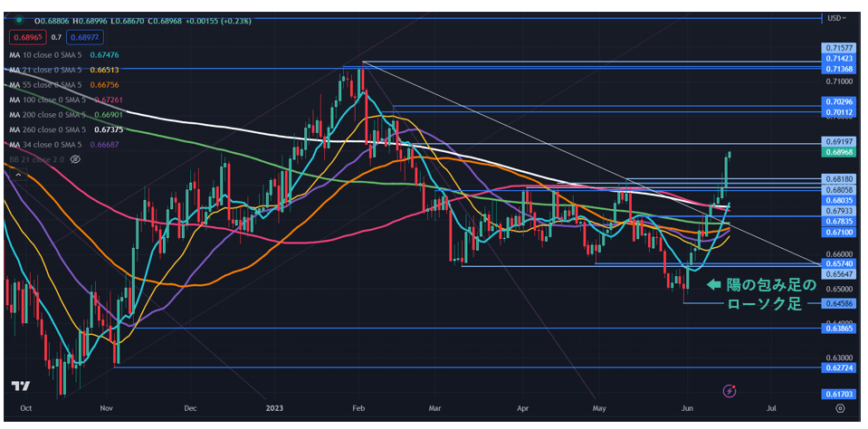
Task: Select the MA 100 close indicator legend
Action: pyautogui.click(x=66, y=100)
